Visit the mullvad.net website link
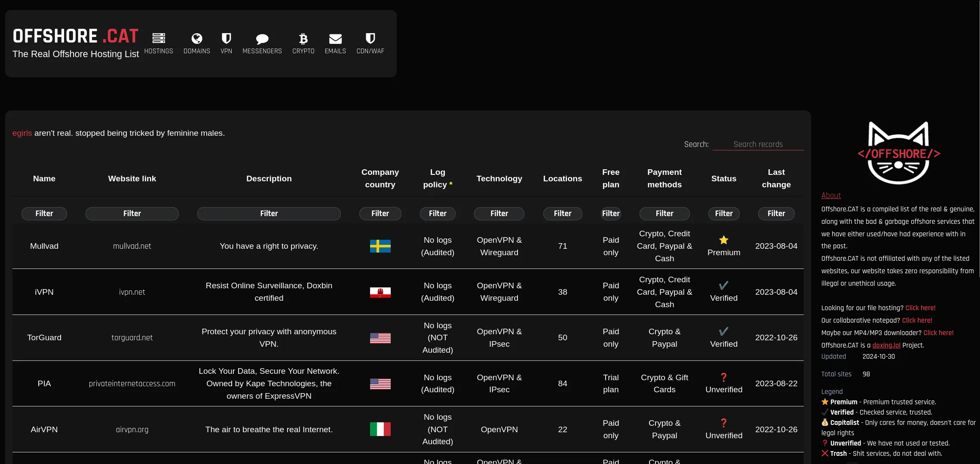This screenshot has width=980, height=464. click(132, 246)
